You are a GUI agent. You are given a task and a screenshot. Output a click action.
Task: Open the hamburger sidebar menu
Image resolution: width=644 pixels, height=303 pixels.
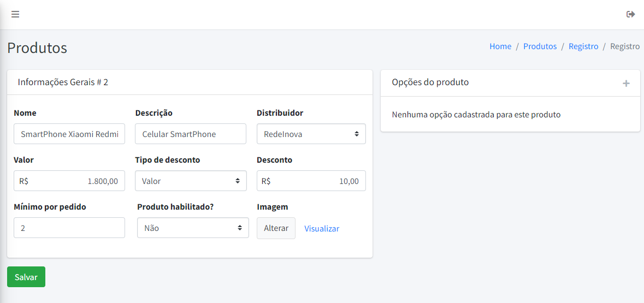15,14
